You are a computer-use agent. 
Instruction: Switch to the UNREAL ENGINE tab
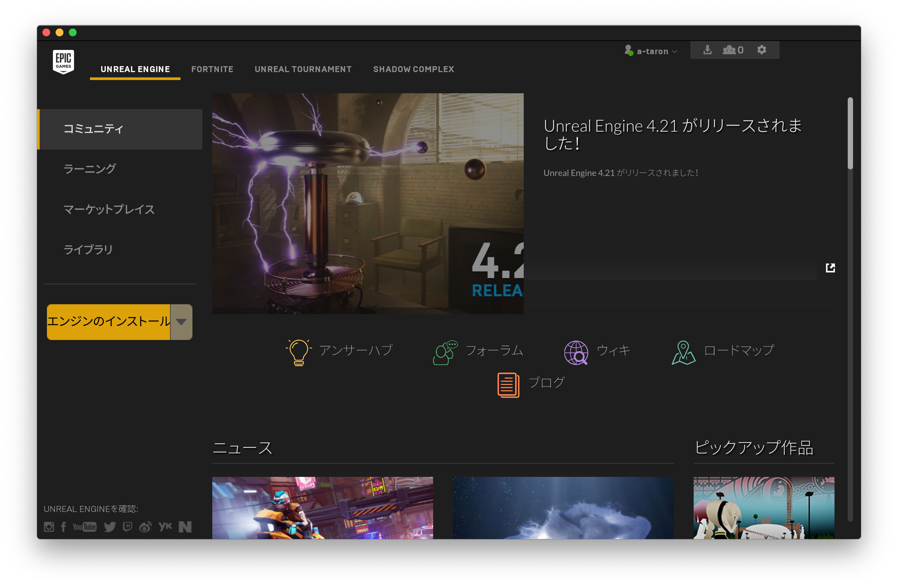[x=135, y=69]
